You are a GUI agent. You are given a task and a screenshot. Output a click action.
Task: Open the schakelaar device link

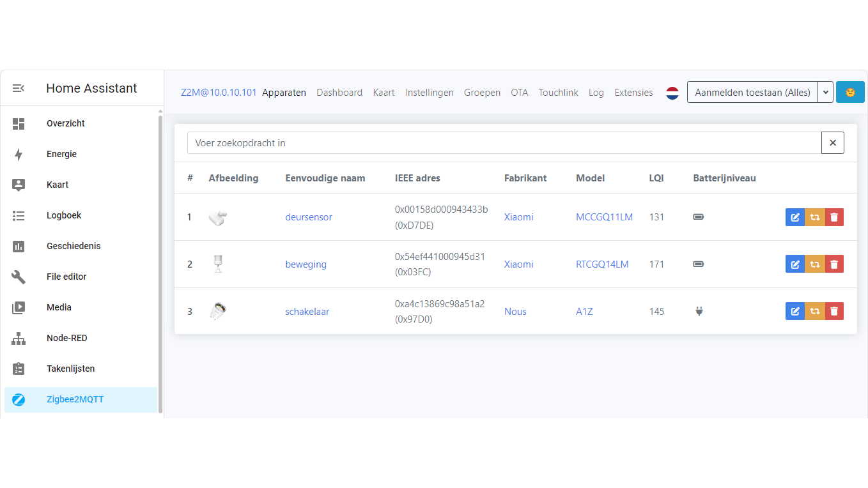pyautogui.click(x=307, y=312)
